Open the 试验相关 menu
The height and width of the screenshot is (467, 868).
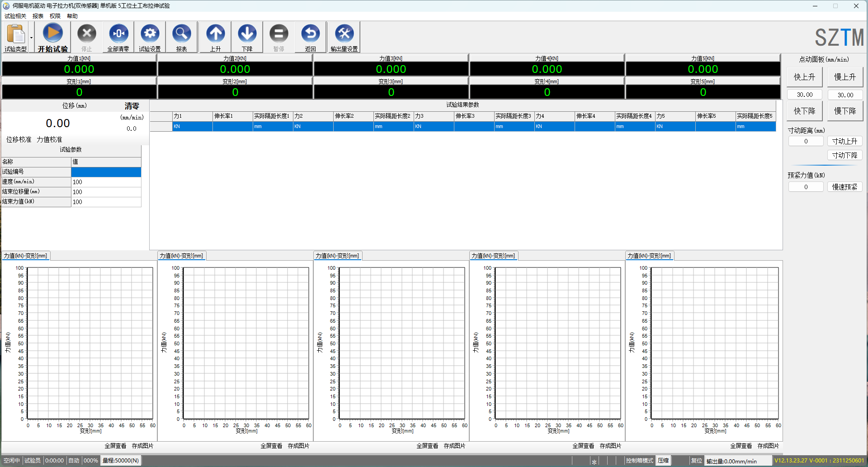click(15, 16)
